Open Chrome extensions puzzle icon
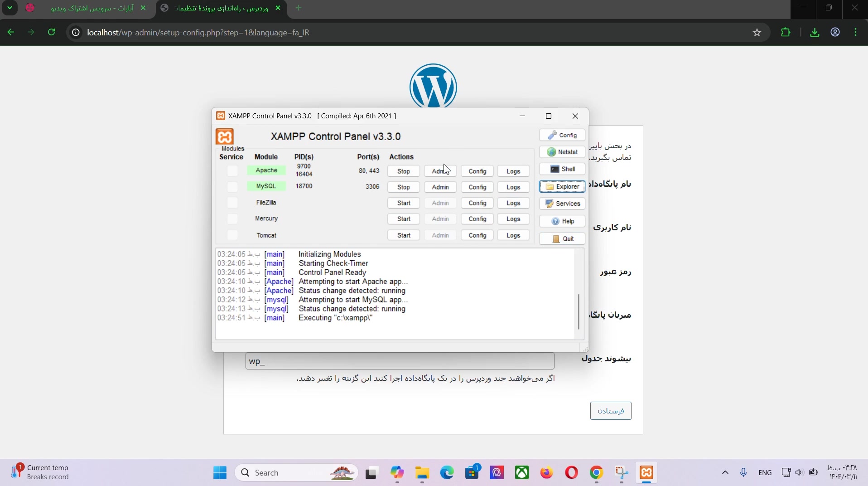The image size is (868, 486). pyautogui.click(x=786, y=32)
